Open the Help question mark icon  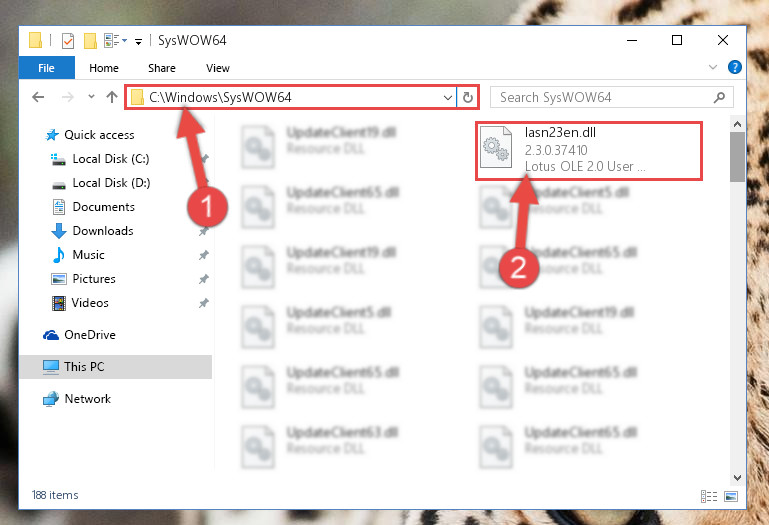point(734,67)
